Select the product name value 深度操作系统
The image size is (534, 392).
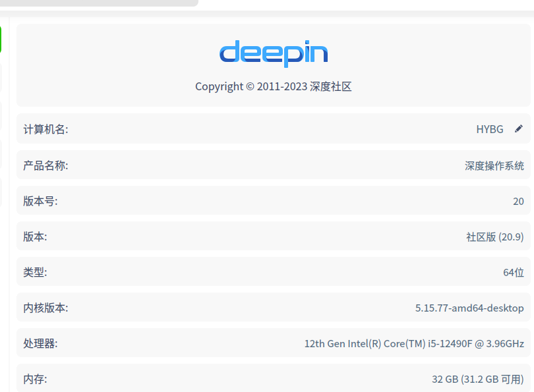494,166
